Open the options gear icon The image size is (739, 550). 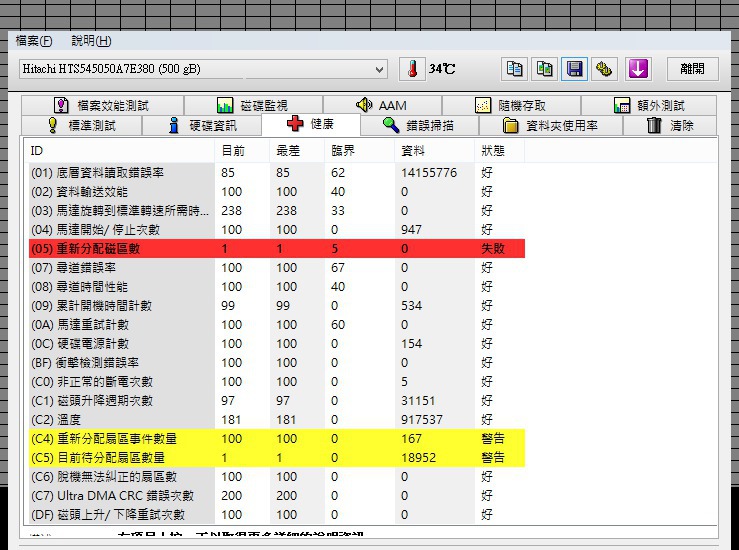click(604, 69)
